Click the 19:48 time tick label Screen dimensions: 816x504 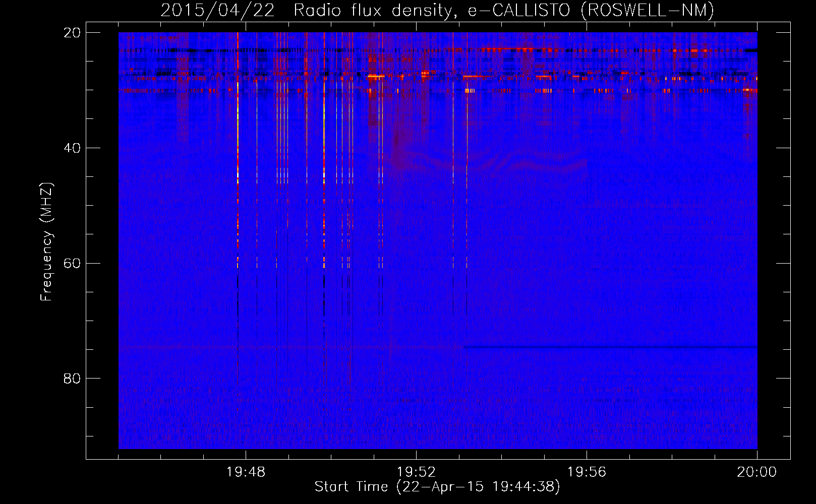pos(246,472)
